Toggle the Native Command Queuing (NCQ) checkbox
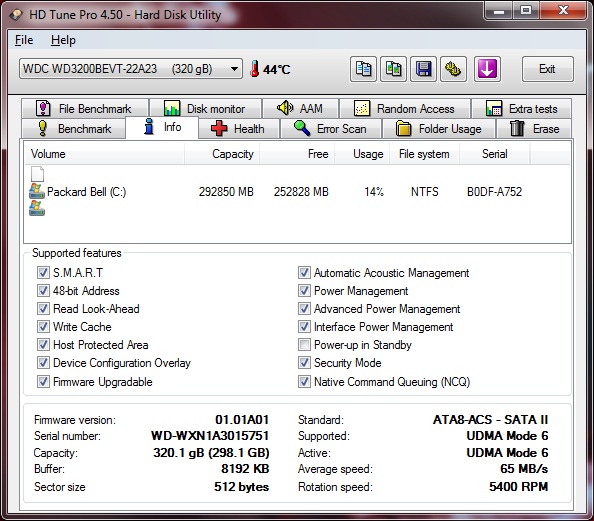The height and width of the screenshot is (521, 594). [304, 381]
